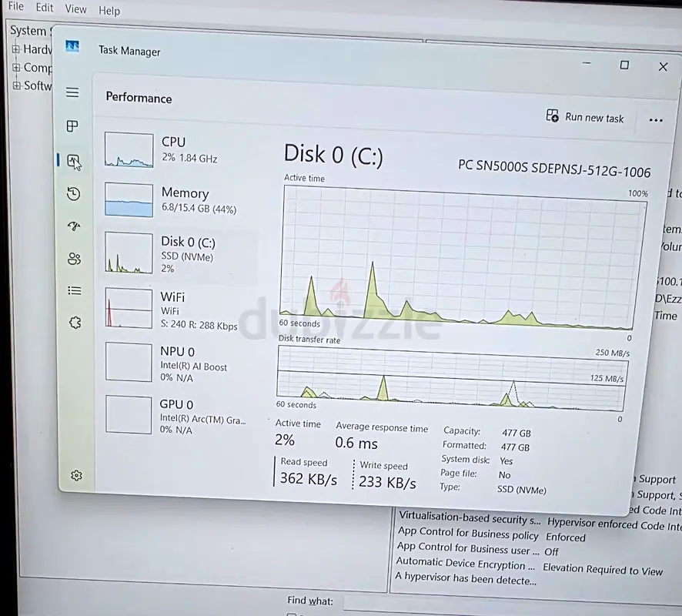Screen dimensions: 682x616
Task: Select the CPU performance graph thumbnail
Action: pos(129,150)
